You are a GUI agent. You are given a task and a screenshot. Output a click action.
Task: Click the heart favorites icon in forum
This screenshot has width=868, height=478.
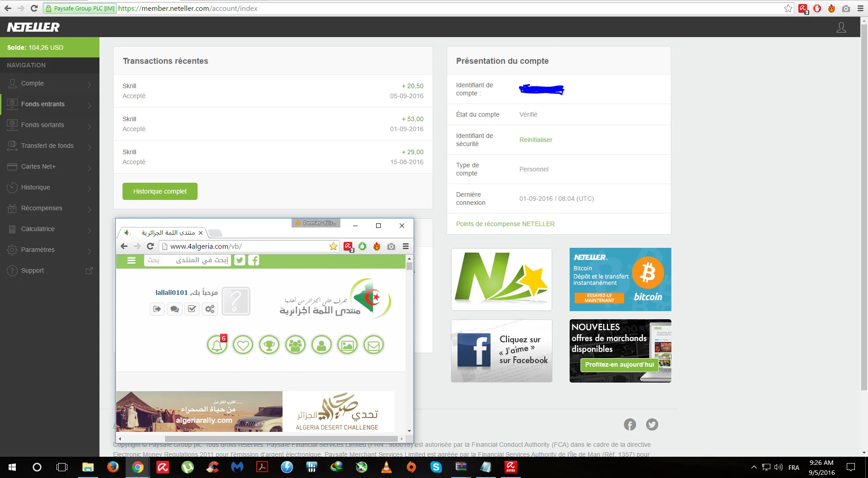coord(243,345)
